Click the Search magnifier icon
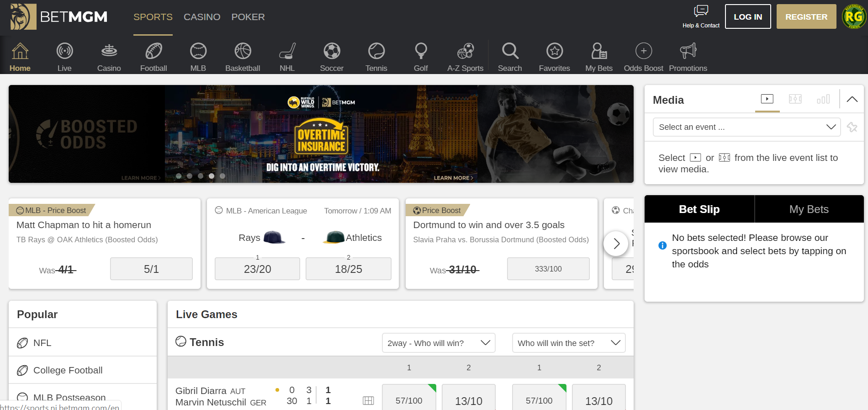This screenshot has height=410, width=868. click(510, 51)
